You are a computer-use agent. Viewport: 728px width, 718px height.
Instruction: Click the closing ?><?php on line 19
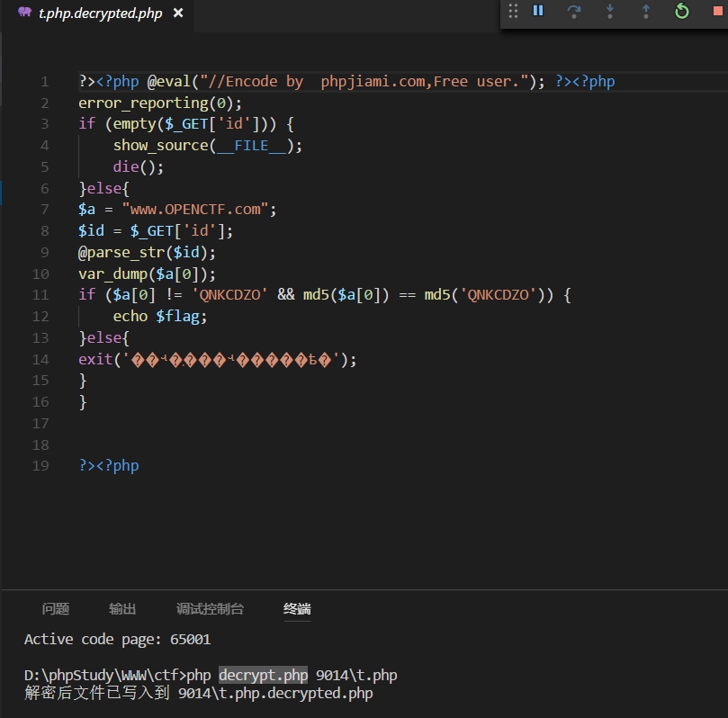pos(109,465)
